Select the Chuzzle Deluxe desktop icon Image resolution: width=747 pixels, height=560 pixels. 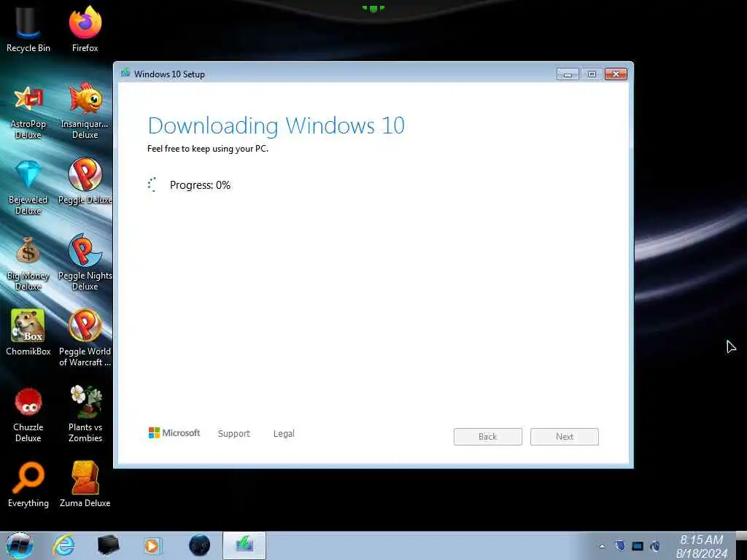(28, 414)
